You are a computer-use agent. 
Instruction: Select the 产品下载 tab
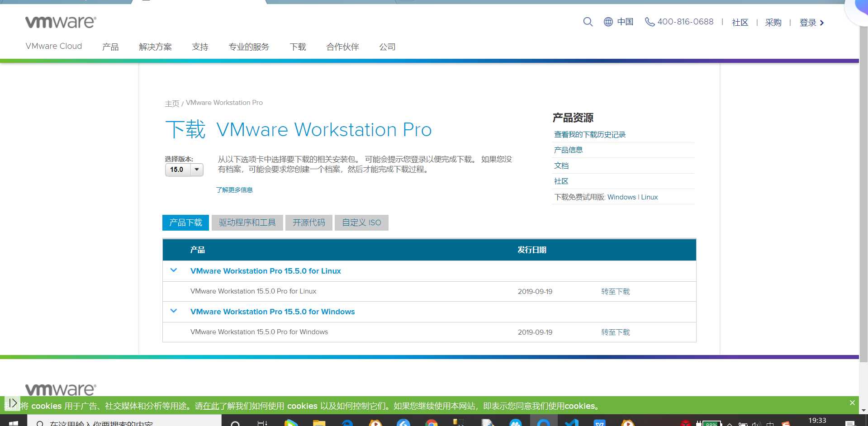point(185,222)
